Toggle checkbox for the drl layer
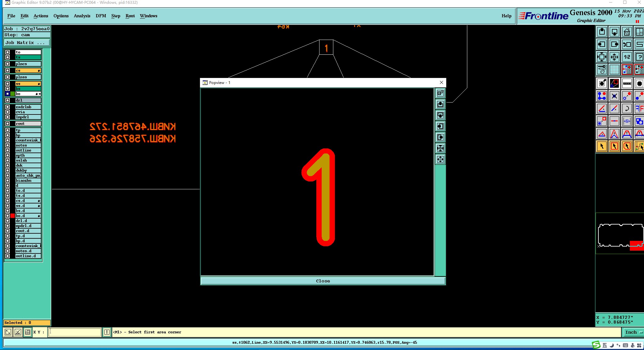Image resolution: width=644 pixels, height=350 pixels. point(8,100)
